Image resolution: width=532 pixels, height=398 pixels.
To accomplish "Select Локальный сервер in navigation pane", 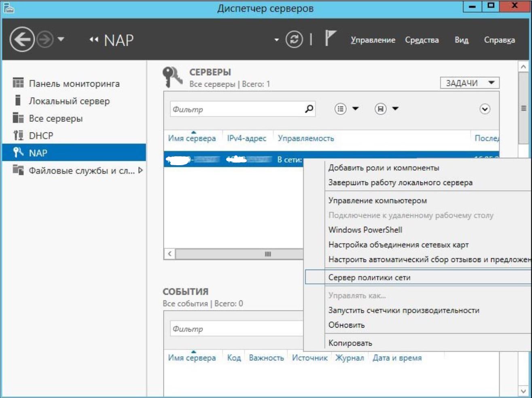I will pos(69,101).
